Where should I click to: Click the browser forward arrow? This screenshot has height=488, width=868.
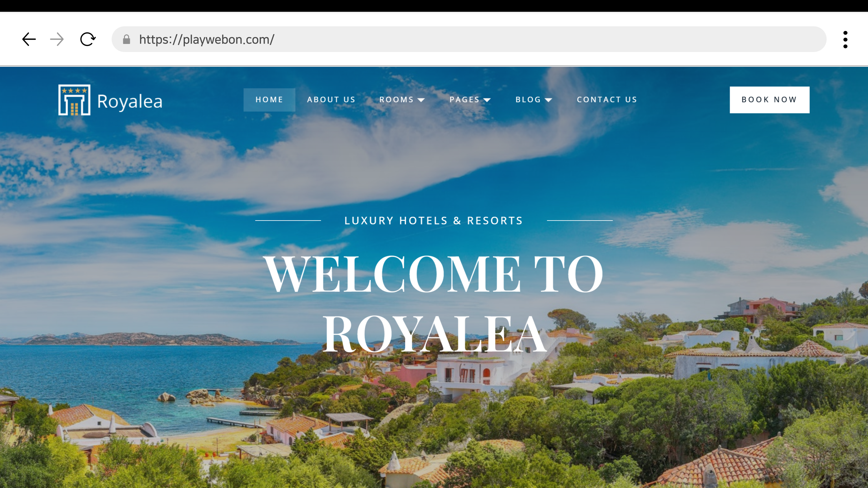[x=57, y=39]
